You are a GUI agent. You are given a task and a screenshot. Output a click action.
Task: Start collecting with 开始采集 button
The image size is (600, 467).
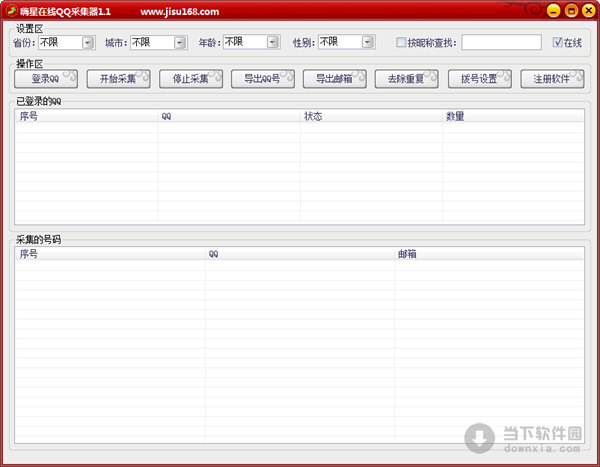tap(118, 79)
